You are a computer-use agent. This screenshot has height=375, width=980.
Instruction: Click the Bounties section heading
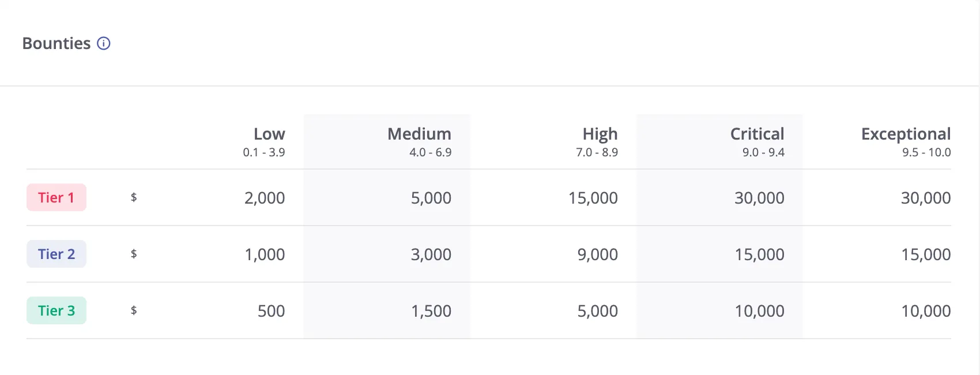click(56, 43)
